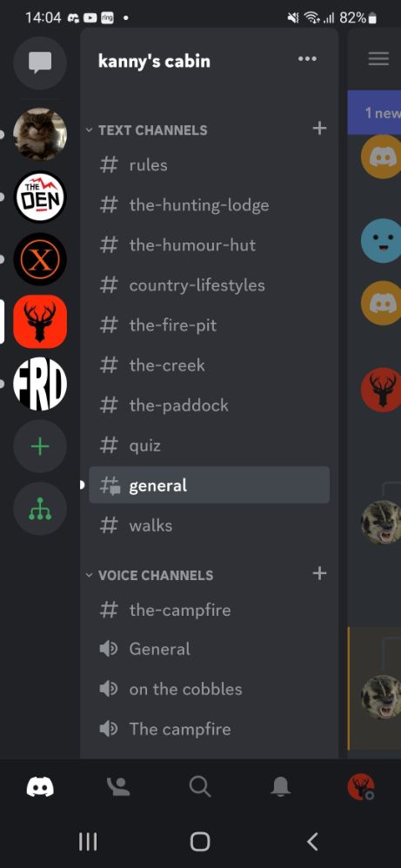Collapse the TEXT CHANNELS category
The height and width of the screenshot is (868, 401).
pos(147,130)
